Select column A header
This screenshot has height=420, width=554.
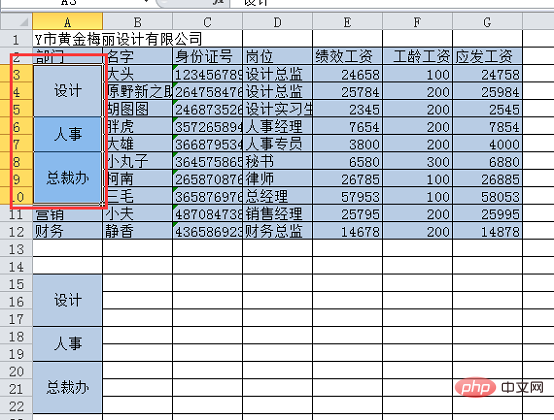67,22
